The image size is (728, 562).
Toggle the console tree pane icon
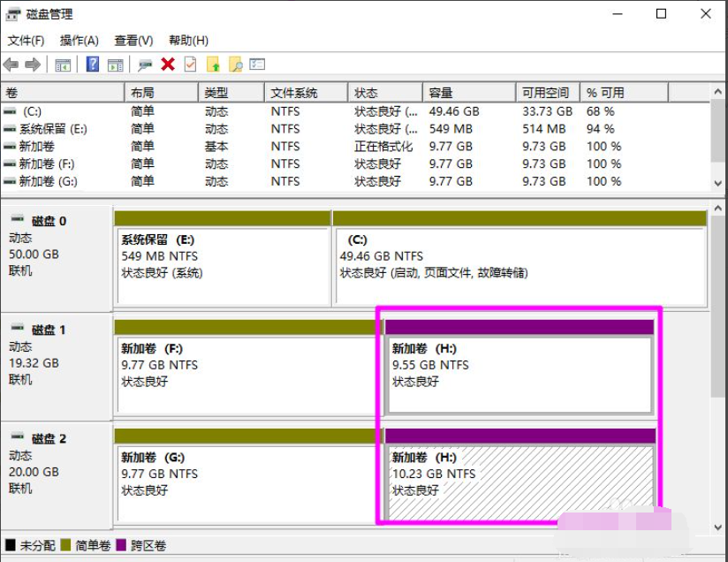coord(62,64)
